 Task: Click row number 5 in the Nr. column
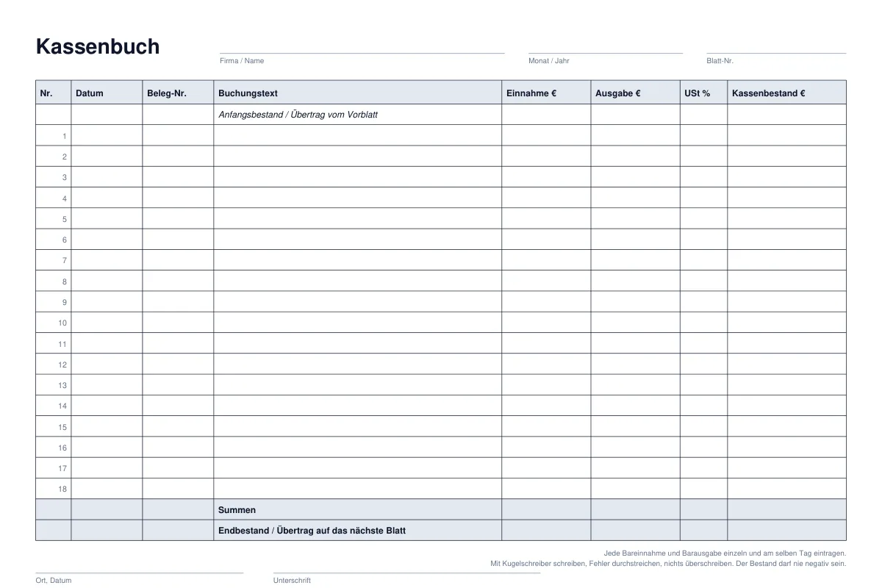pyautogui.click(x=65, y=219)
